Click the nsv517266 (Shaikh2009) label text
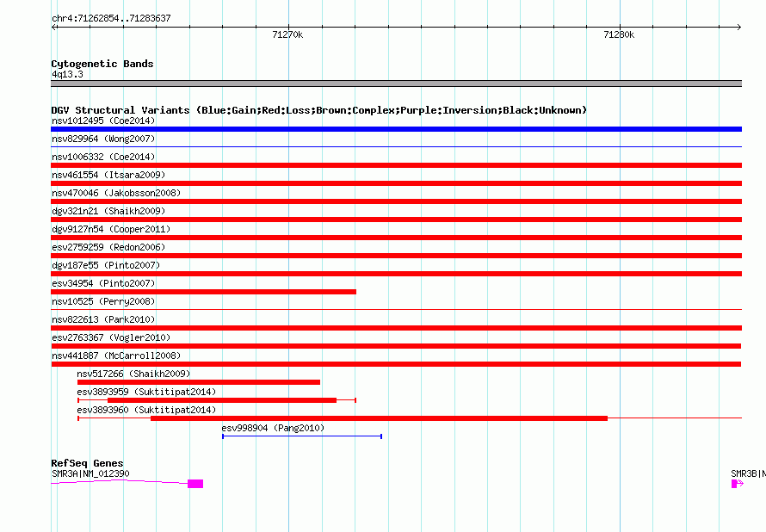The image size is (766, 532). click(x=134, y=374)
